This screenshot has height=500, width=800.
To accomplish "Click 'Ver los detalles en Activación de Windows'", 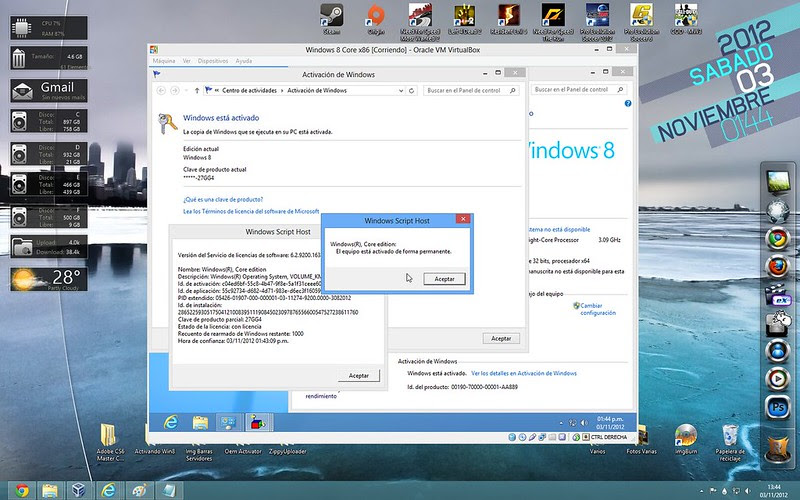I will click(523, 373).
